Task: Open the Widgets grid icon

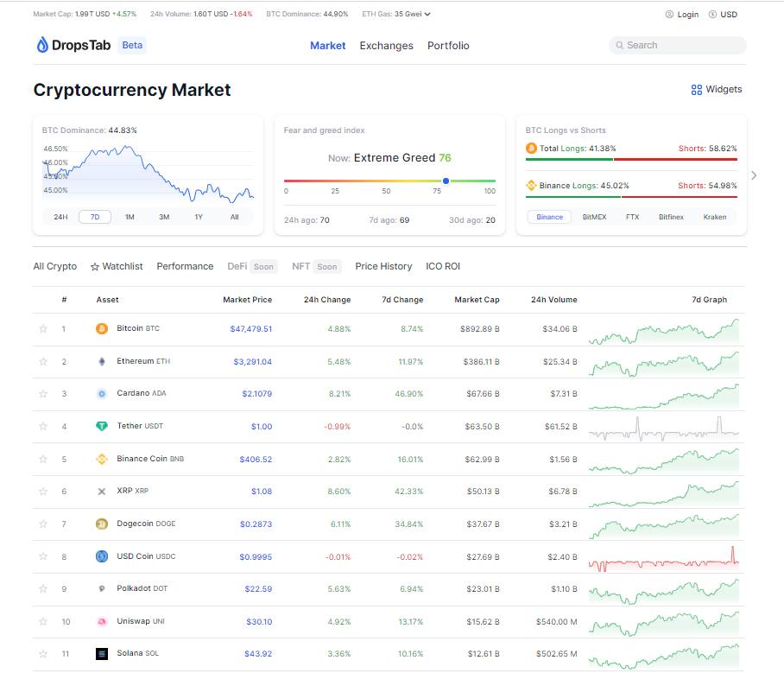Action: pos(696,90)
